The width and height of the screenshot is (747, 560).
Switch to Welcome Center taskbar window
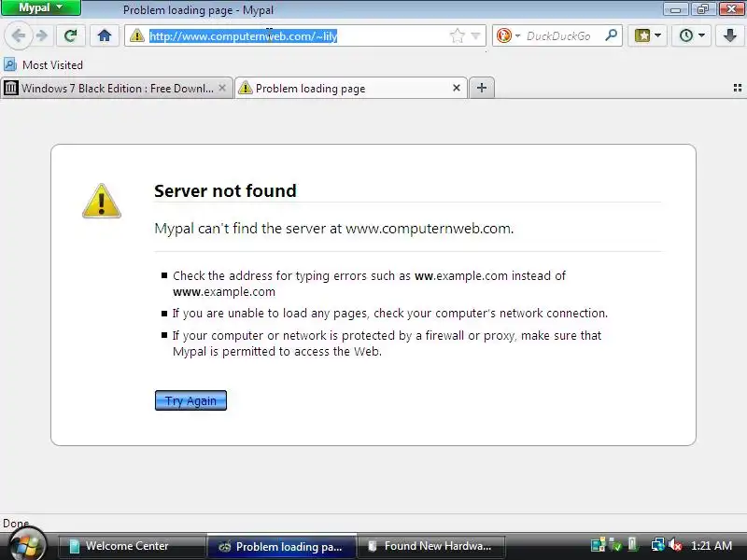pyautogui.click(x=132, y=546)
